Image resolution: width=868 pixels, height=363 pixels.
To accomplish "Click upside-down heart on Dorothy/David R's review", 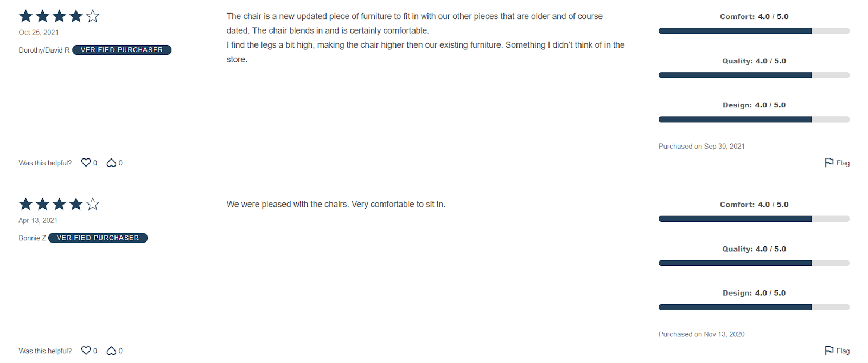I will click(111, 163).
